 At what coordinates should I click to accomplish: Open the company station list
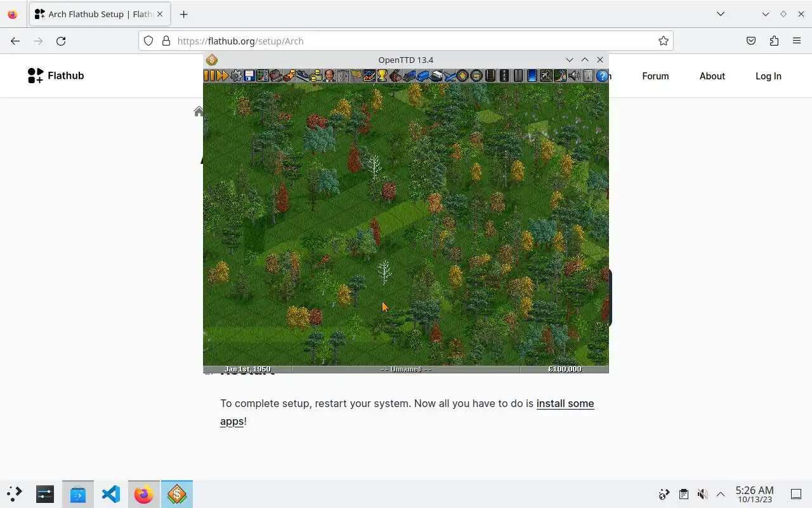[303, 76]
